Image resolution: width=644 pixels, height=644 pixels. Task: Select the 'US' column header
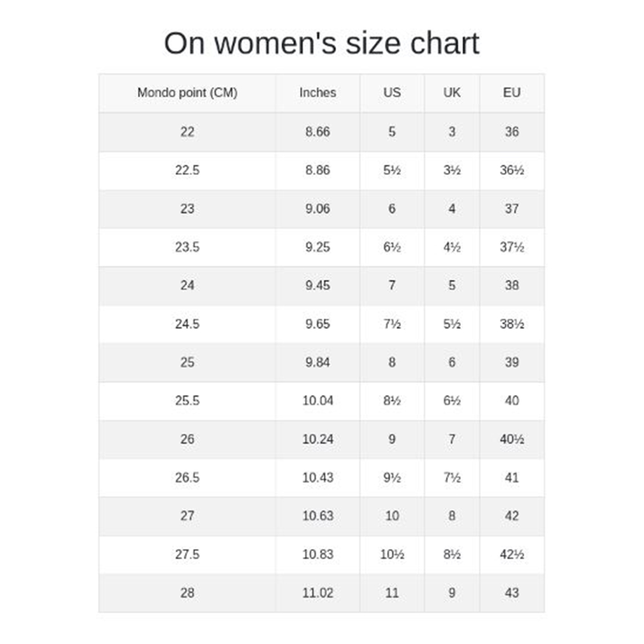(392, 92)
